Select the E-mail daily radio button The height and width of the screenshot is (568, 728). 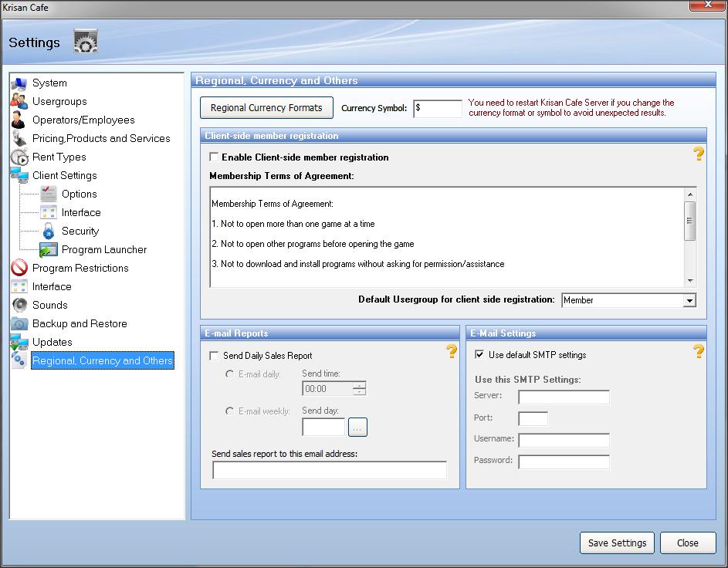229,374
